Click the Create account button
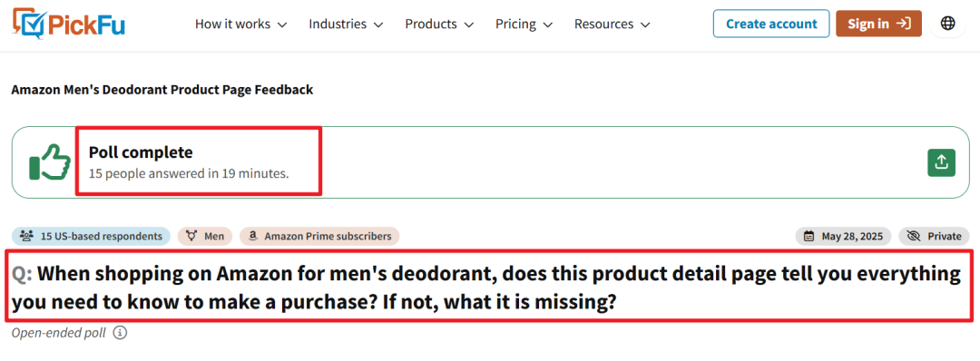Image resolution: width=980 pixels, height=361 pixels. (771, 24)
